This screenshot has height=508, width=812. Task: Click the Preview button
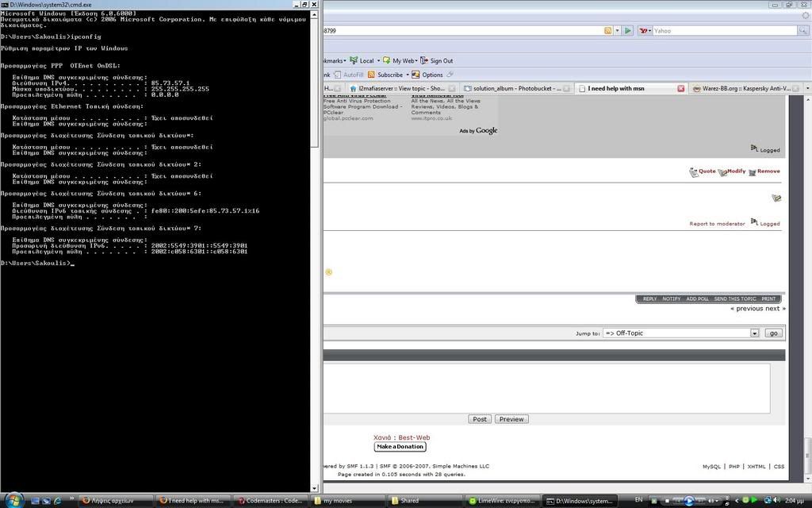511,419
